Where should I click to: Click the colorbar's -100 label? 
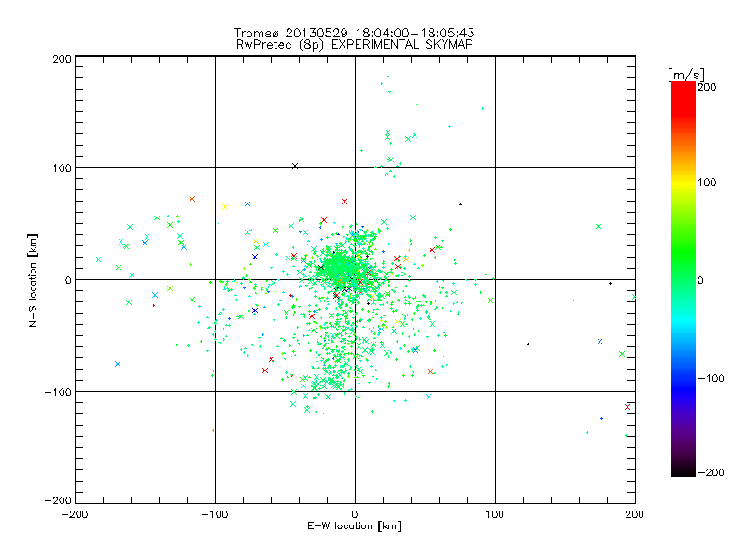point(711,378)
